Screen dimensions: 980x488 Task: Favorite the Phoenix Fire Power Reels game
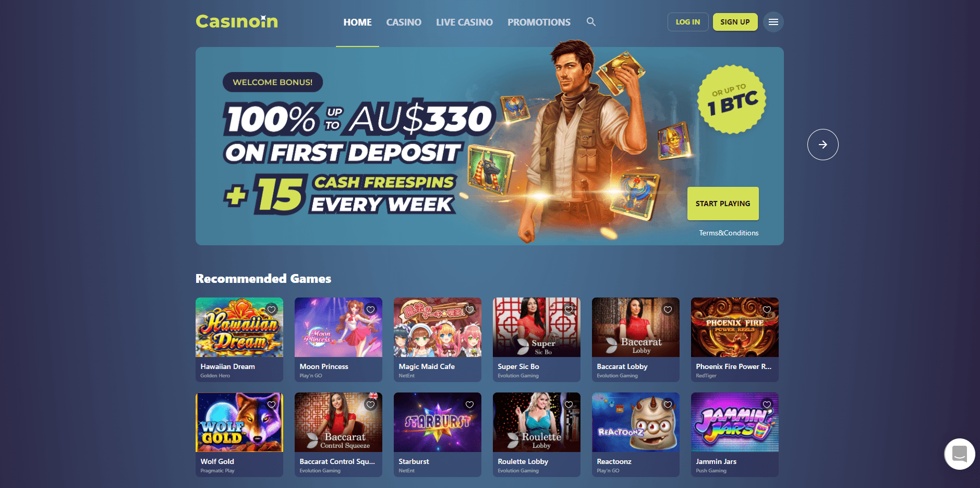(x=767, y=310)
